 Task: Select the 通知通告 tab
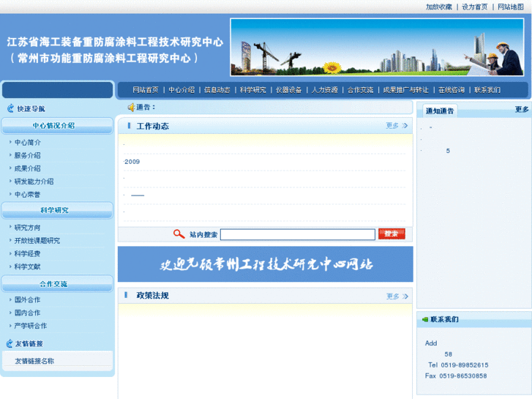440,111
